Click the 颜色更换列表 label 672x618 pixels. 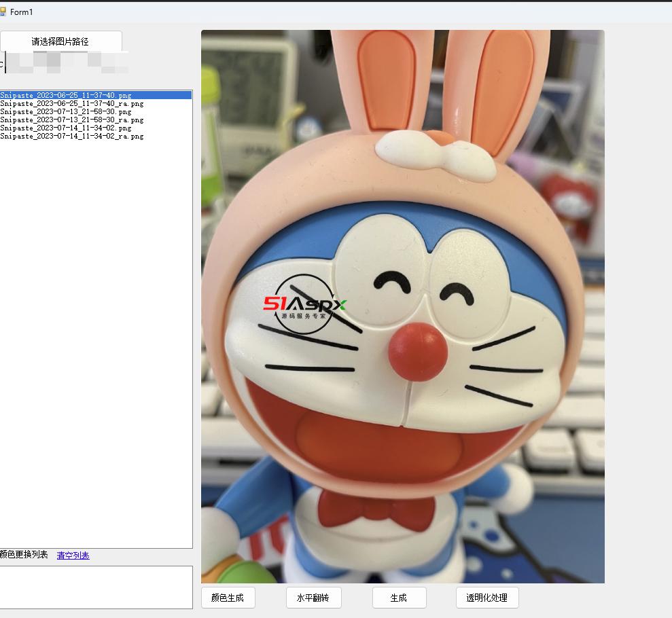coord(24,555)
